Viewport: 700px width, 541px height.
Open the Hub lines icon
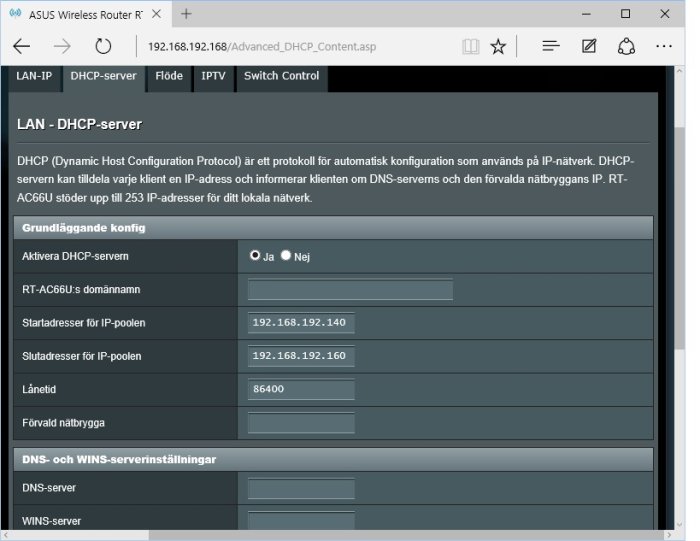click(x=551, y=46)
